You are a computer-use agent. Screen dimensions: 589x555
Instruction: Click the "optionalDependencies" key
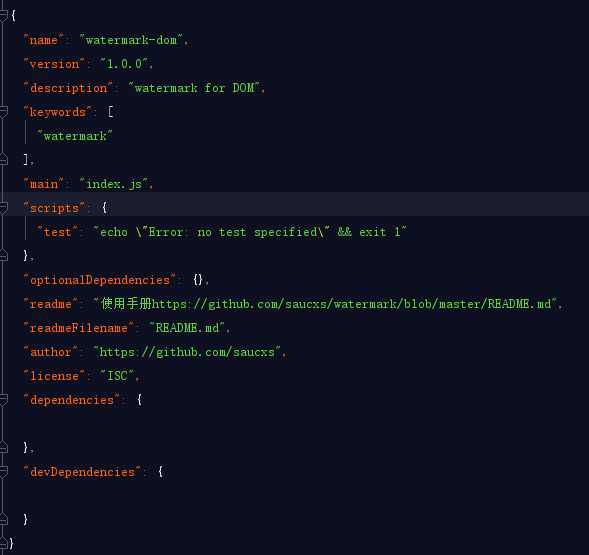[100, 280]
